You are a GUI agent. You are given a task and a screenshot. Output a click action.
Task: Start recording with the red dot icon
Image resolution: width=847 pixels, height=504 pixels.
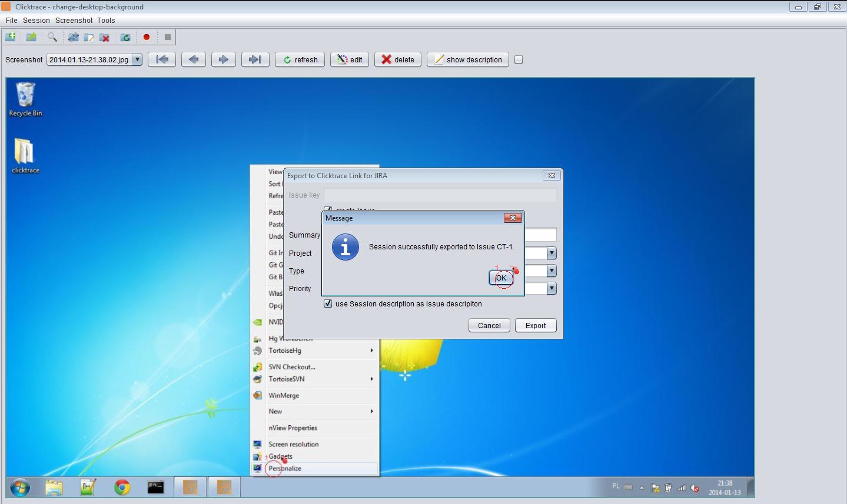point(147,37)
